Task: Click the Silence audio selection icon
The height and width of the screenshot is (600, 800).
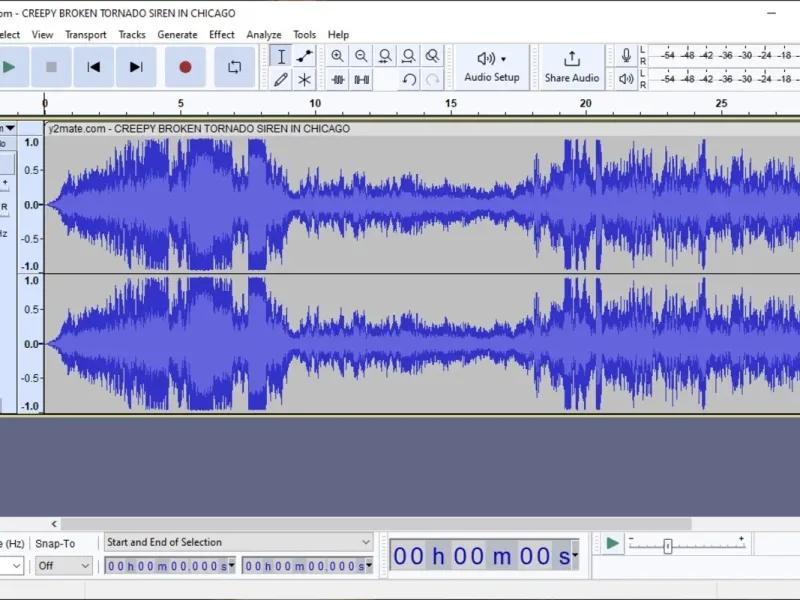Action: tap(361, 80)
